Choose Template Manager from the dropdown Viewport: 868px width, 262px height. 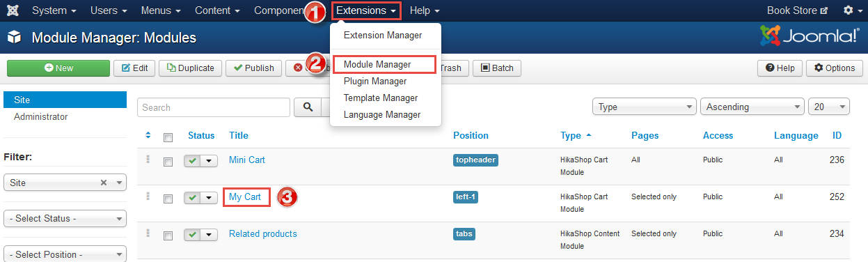pyautogui.click(x=381, y=98)
